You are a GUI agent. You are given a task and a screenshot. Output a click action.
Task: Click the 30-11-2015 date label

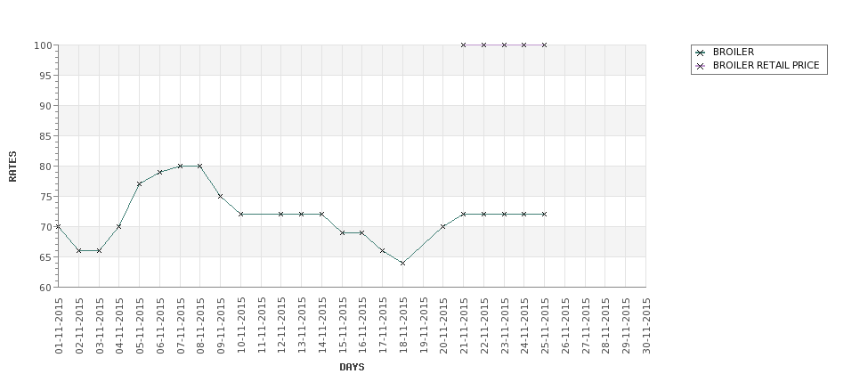coord(646,326)
